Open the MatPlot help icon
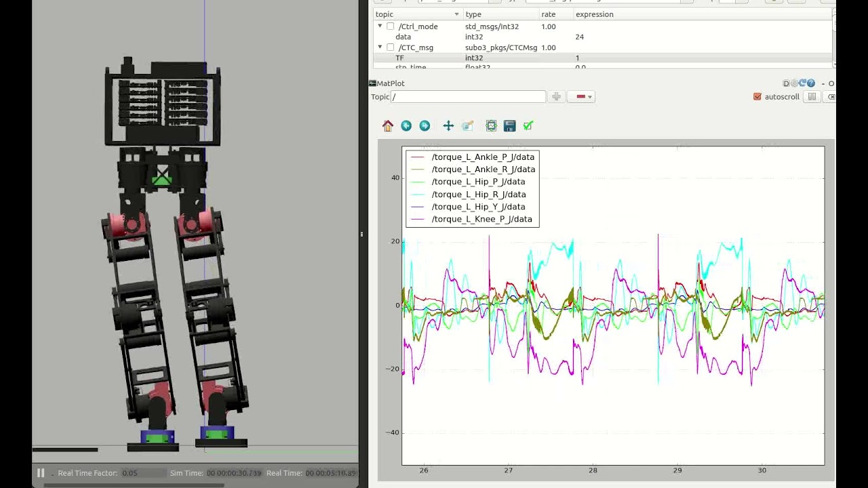Image resolution: width=868 pixels, height=488 pixels. (811, 83)
